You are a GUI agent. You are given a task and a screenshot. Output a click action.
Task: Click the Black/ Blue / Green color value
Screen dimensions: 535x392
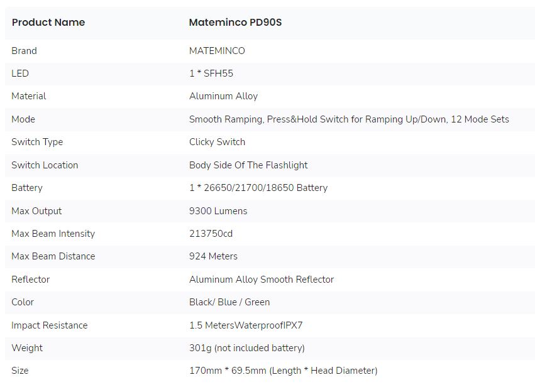(229, 302)
